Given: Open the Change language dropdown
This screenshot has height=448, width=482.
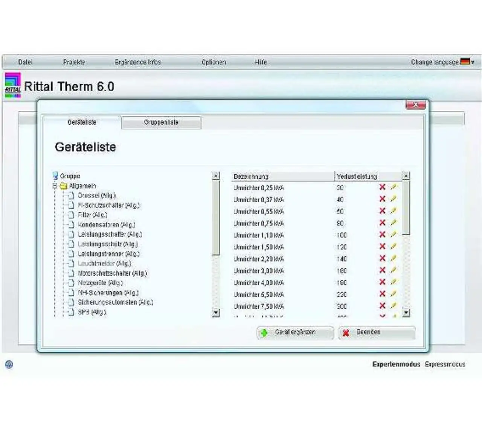Looking at the screenshot, I should (x=442, y=62).
